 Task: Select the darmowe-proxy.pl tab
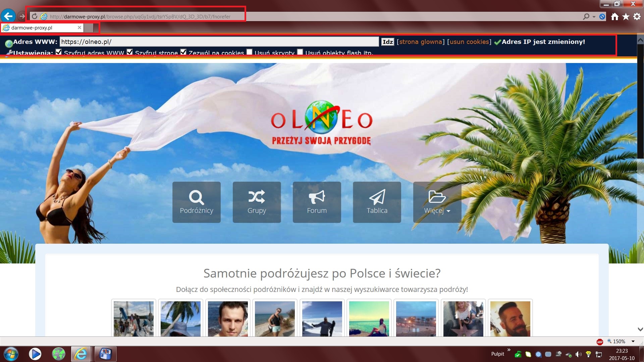coord(42,28)
